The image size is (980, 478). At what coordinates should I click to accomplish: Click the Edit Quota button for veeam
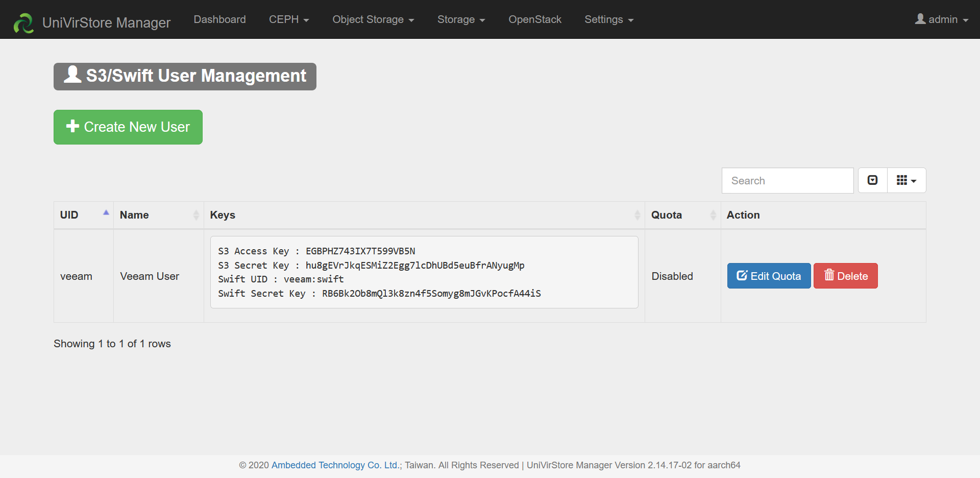click(x=769, y=276)
